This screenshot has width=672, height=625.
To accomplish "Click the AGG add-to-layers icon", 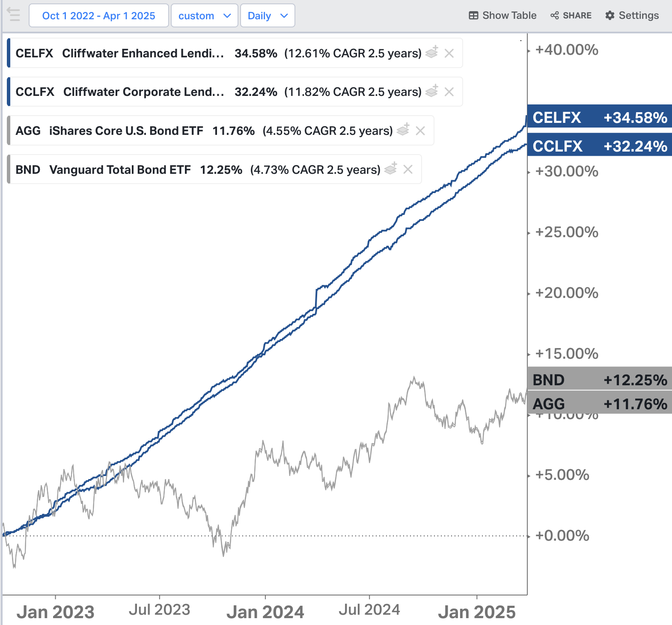I will [x=403, y=130].
